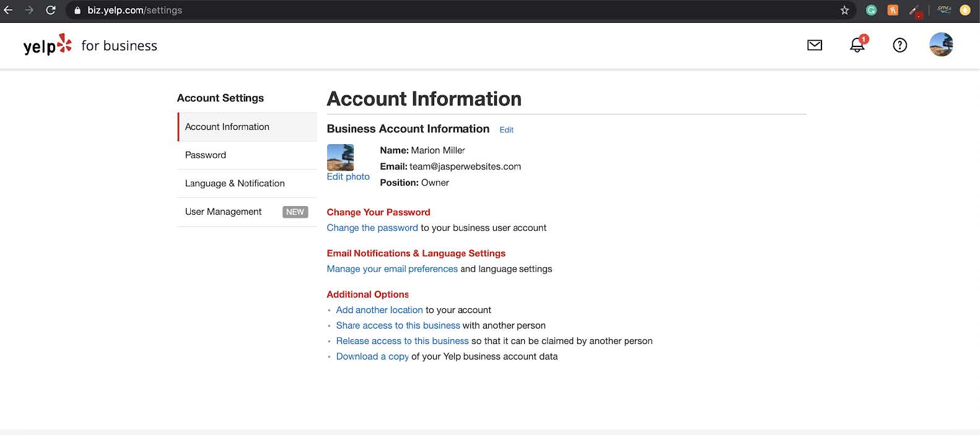Image resolution: width=980 pixels, height=435 pixels.
Task: Open User Management in the sidebar
Action: [x=247, y=212]
